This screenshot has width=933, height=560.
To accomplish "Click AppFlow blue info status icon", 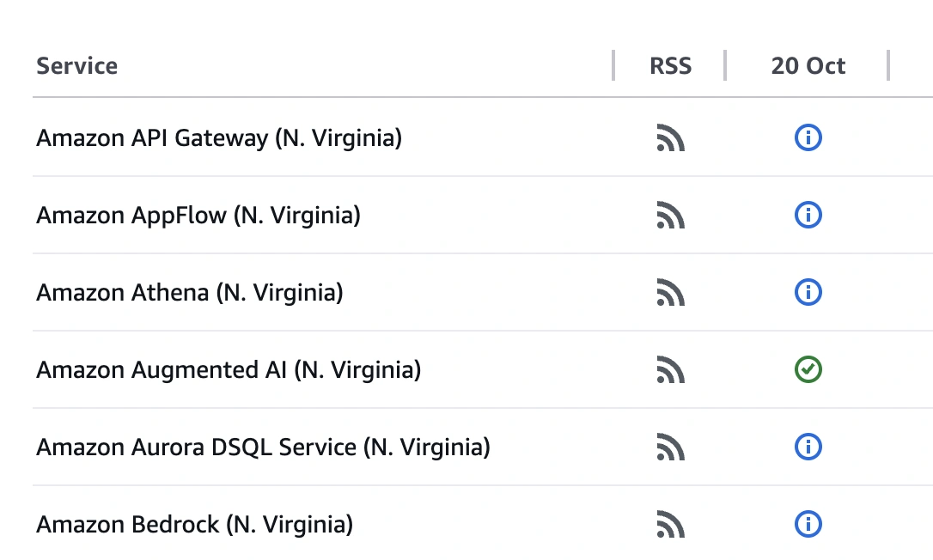I will [x=808, y=216].
